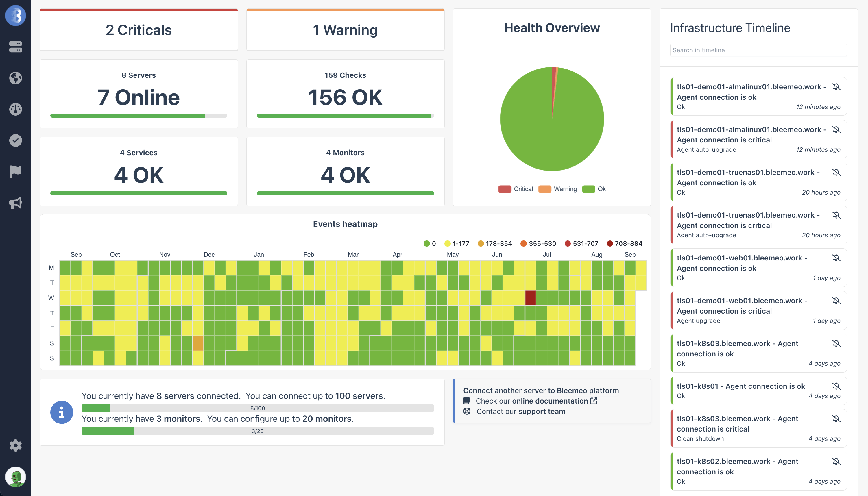
Task: Open 'tls01-k8s01 - Agent connection is ok' event
Action: coord(758,390)
